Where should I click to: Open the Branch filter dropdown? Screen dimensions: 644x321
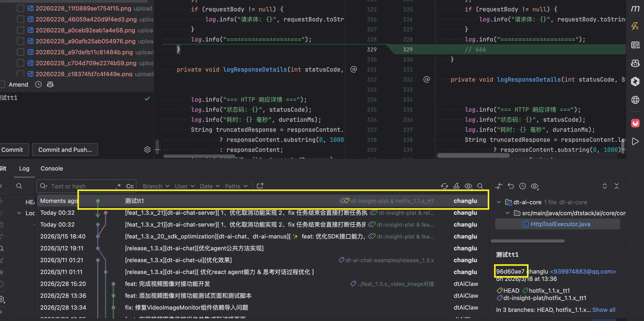click(x=156, y=186)
